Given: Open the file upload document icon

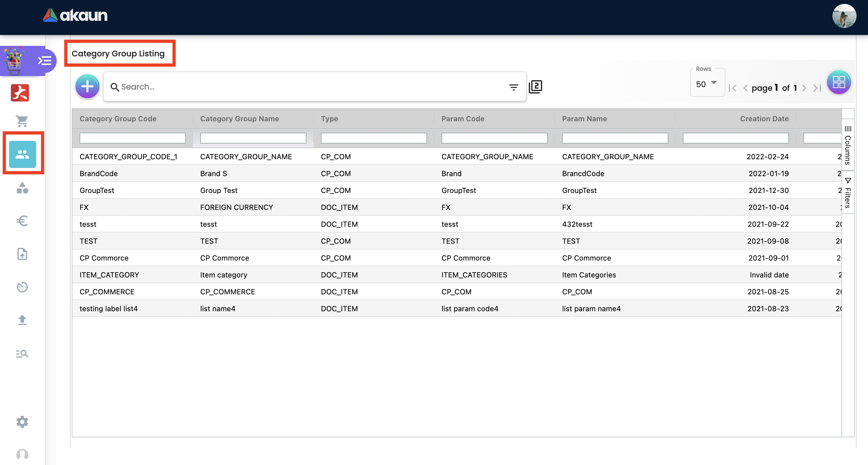Looking at the screenshot, I should click(x=22, y=254).
